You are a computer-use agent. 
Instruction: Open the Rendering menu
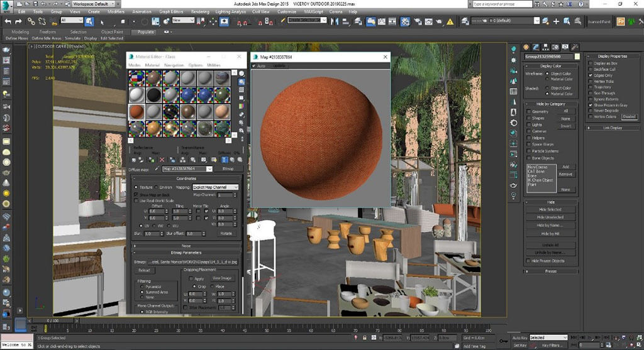click(199, 11)
